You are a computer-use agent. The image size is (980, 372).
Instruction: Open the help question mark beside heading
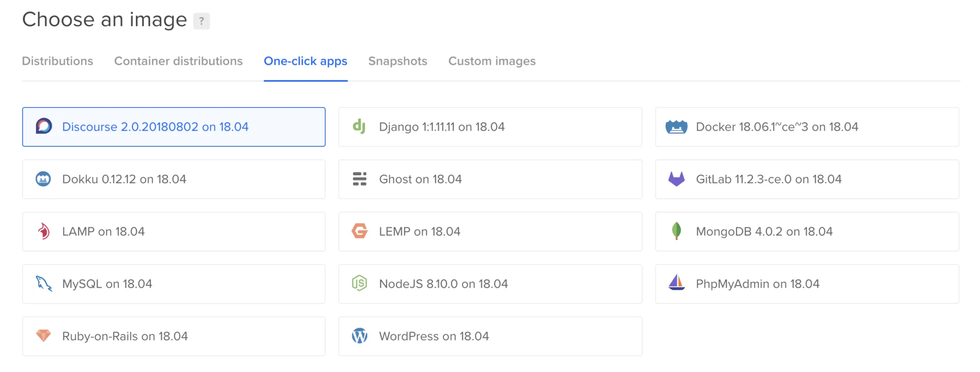pyautogui.click(x=201, y=21)
